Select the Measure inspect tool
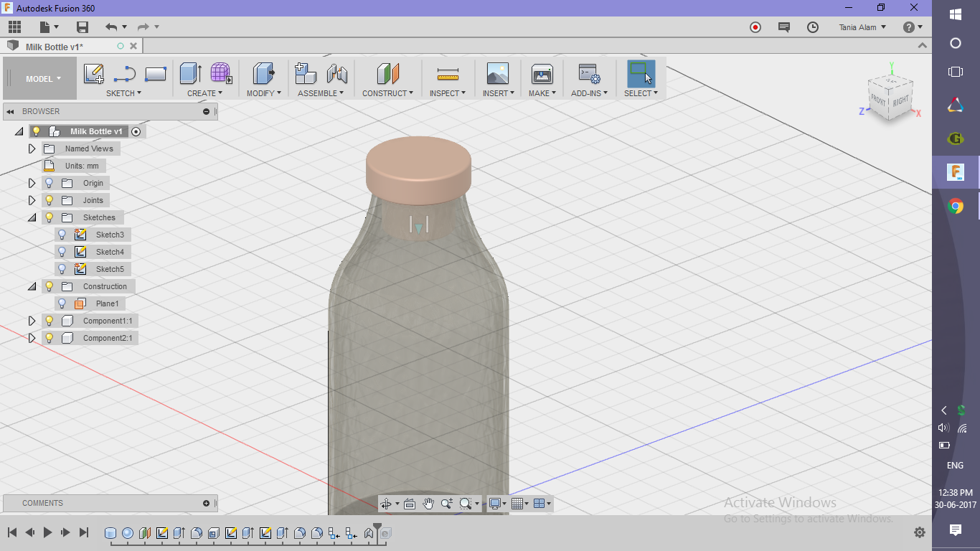 pyautogui.click(x=448, y=74)
